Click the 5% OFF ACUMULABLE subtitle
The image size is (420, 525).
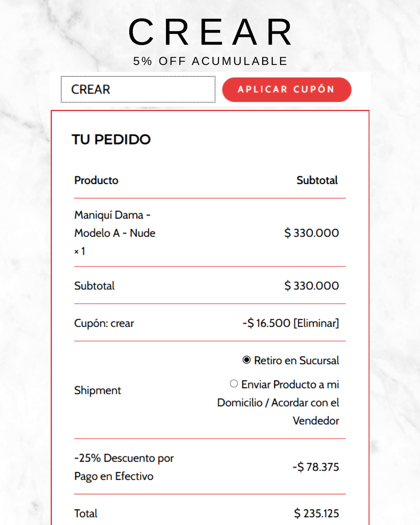tap(210, 61)
